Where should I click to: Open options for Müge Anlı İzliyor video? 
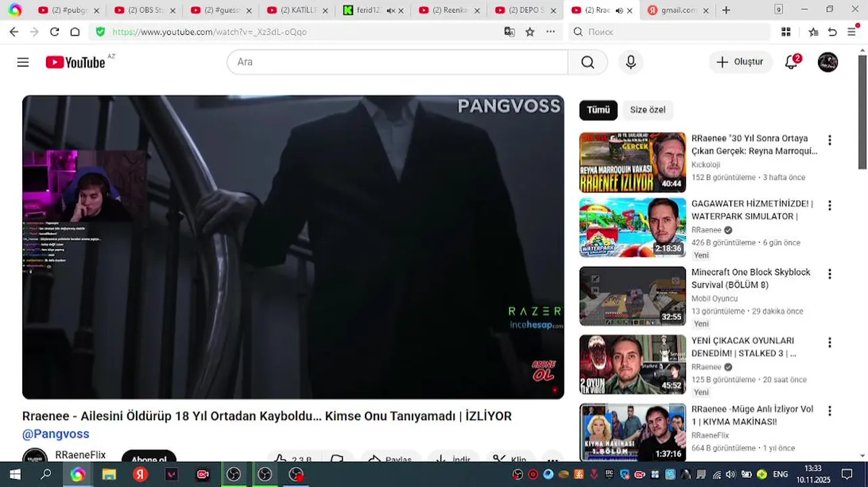point(829,411)
